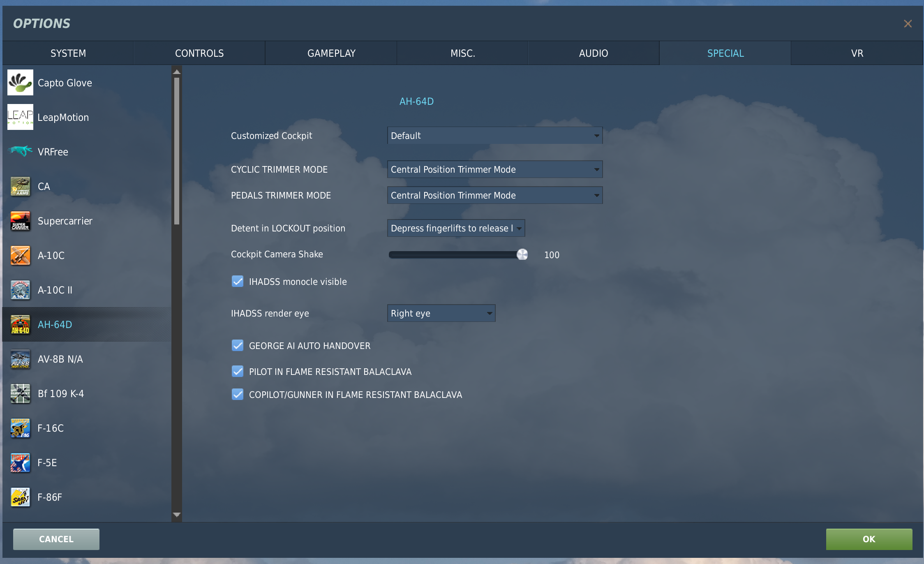Uncheck IHADSS monocle visible

238,281
